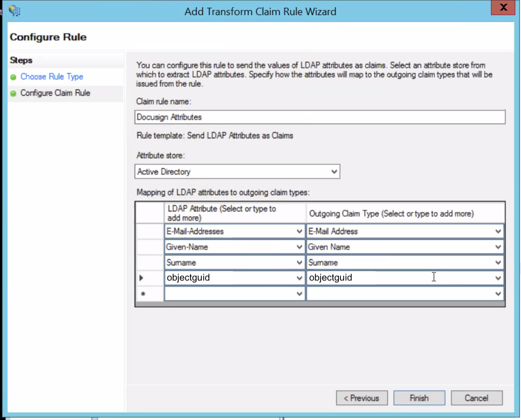The width and height of the screenshot is (521, 420).
Task: Open the Surname LDAP Attribute dropdown
Action: coord(299,262)
